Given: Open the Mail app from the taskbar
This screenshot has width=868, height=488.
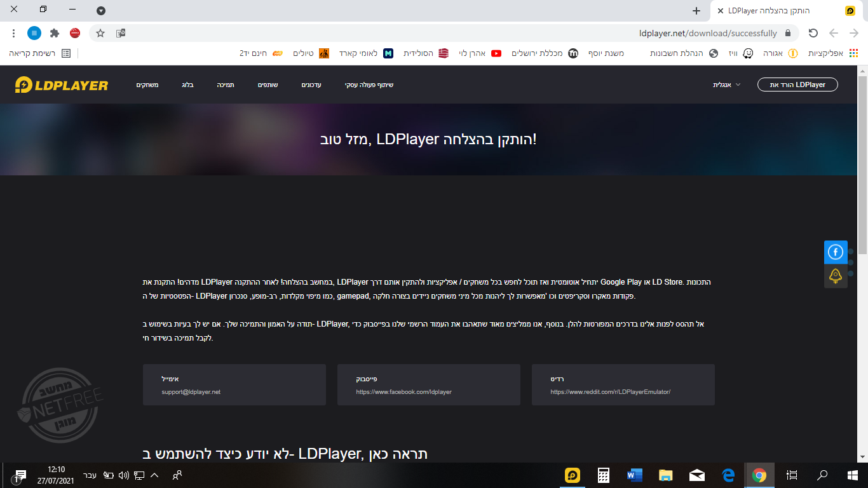Looking at the screenshot, I should (696, 475).
